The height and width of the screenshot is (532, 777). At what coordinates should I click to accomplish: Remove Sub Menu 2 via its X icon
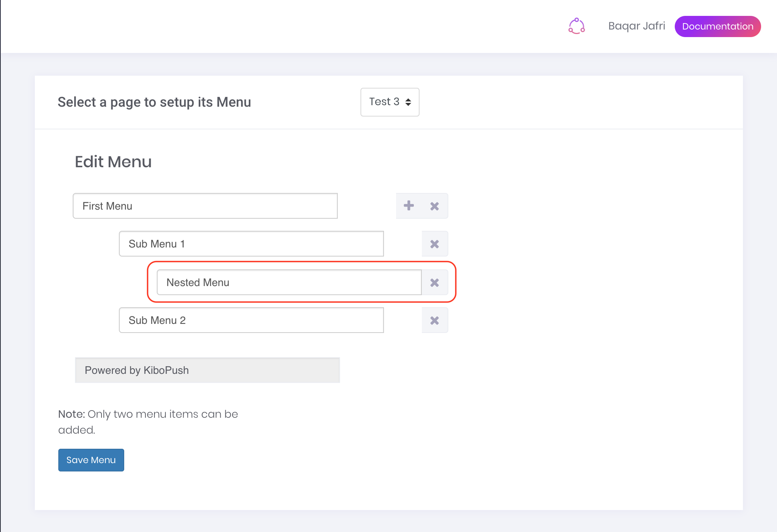coord(434,320)
